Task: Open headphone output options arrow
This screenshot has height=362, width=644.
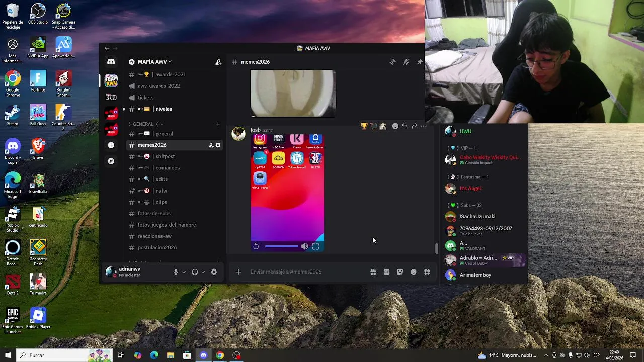Action: pyautogui.click(x=203, y=272)
